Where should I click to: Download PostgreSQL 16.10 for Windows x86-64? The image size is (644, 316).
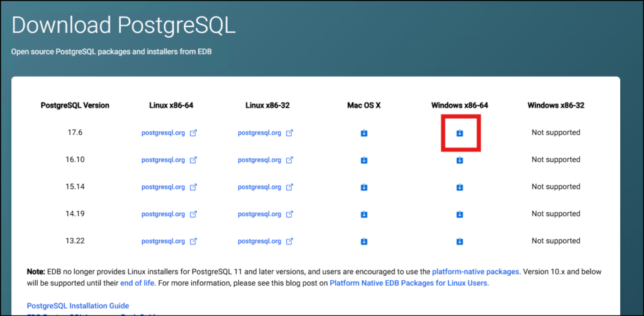pyautogui.click(x=460, y=160)
